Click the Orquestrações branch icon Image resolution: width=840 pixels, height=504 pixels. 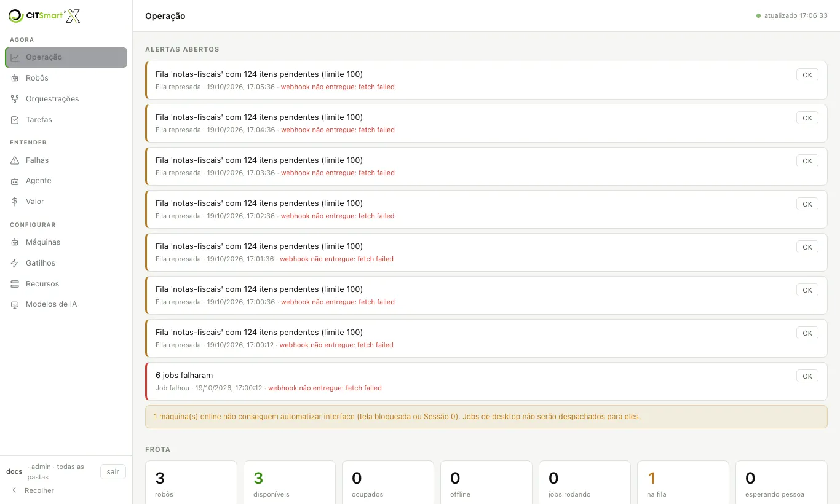coord(15,99)
